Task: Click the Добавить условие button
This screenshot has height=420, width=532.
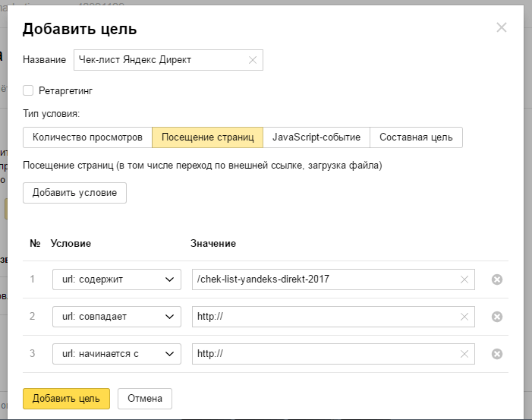Action: (x=74, y=193)
